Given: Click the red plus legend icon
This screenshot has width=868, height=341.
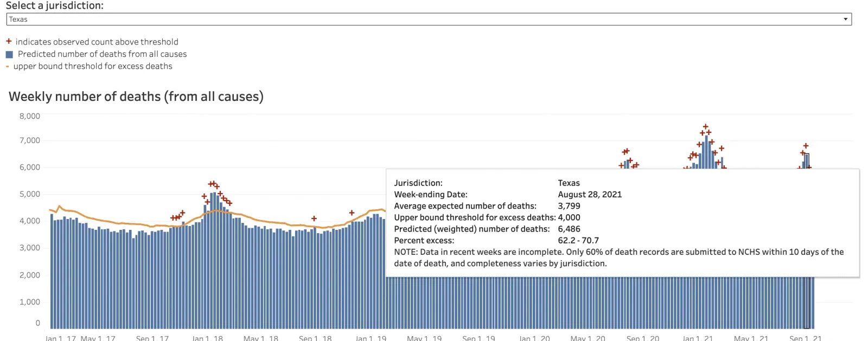Looking at the screenshot, I should point(9,41).
